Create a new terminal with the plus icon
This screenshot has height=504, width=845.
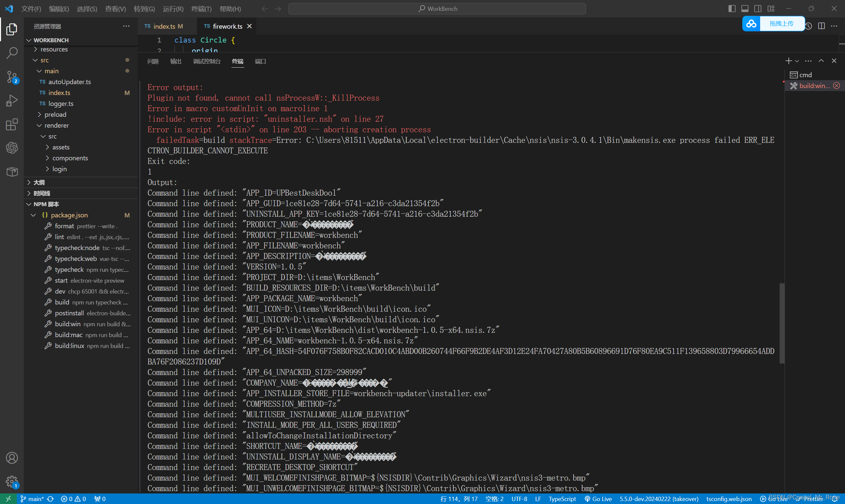(788, 61)
